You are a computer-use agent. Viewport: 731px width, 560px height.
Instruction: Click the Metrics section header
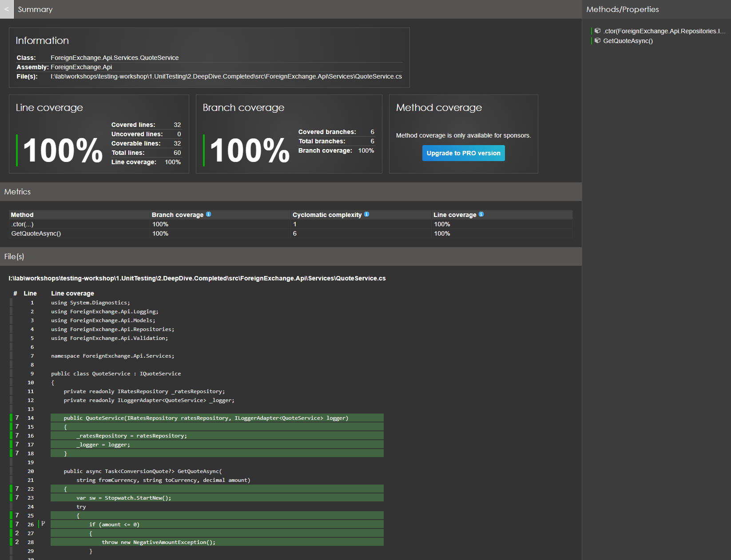click(x=18, y=192)
